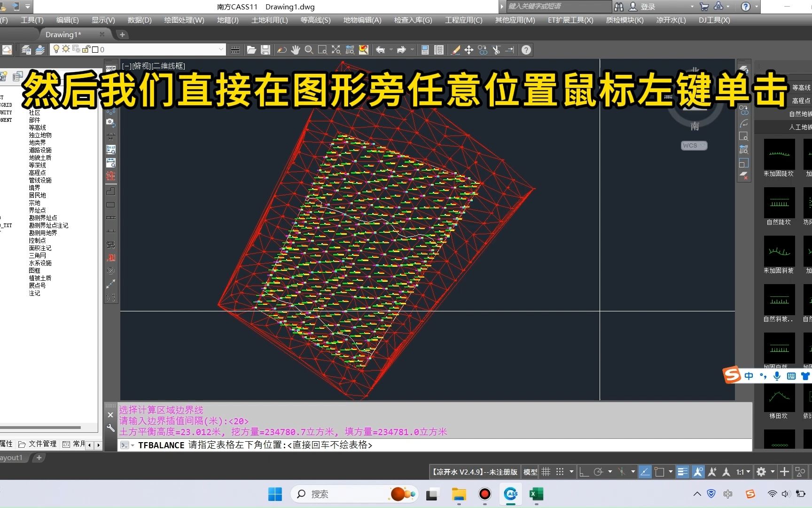Image resolution: width=812 pixels, height=508 pixels.
Task: Save drawing using the floppy disk icon
Action: pyautogui.click(x=265, y=50)
